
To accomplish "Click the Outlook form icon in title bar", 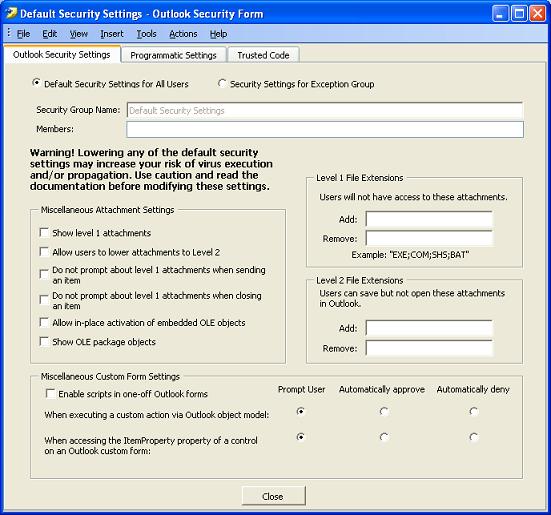I will 11,13.
